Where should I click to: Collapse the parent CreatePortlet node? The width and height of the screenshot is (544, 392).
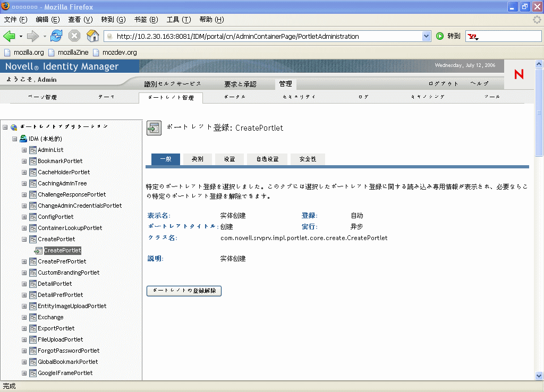click(x=24, y=240)
